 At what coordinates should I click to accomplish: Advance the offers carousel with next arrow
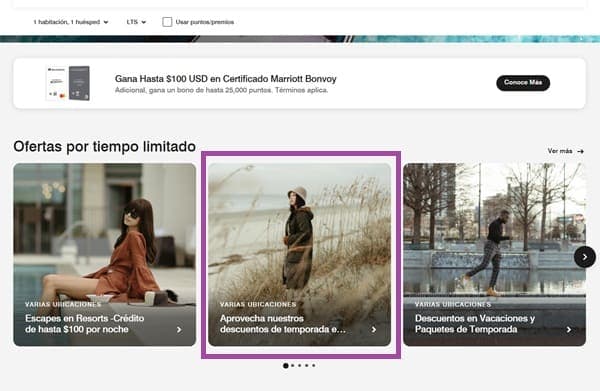coord(585,257)
